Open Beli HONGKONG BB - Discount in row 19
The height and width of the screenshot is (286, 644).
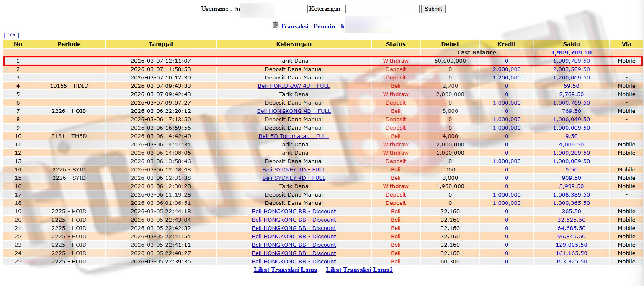tap(294, 211)
